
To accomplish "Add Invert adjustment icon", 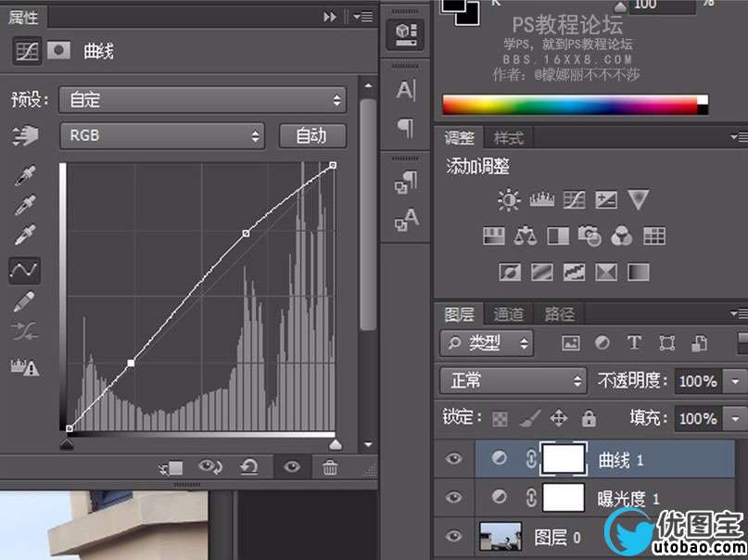I will pos(510,273).
